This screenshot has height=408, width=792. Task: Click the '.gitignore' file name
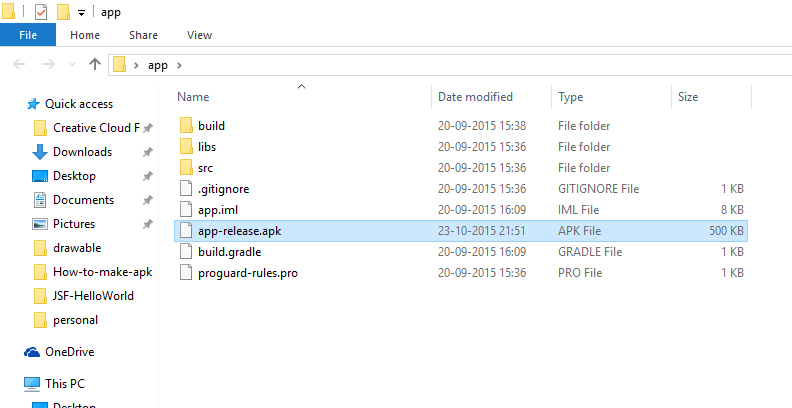(223, 188)
